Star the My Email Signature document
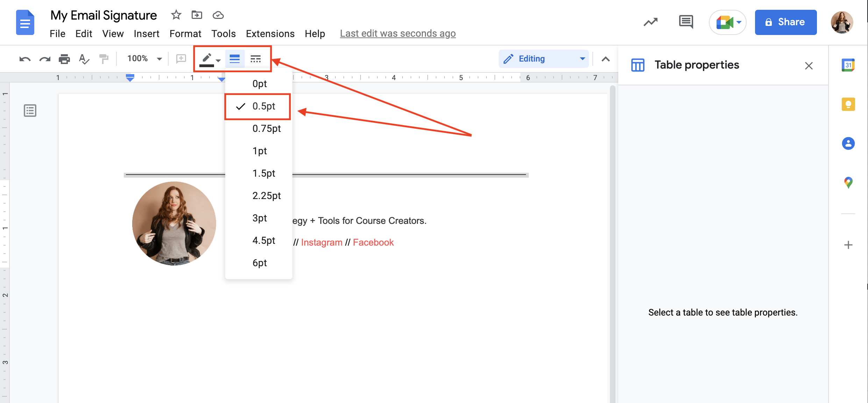868x403 pixels. [x=176, y=15]
